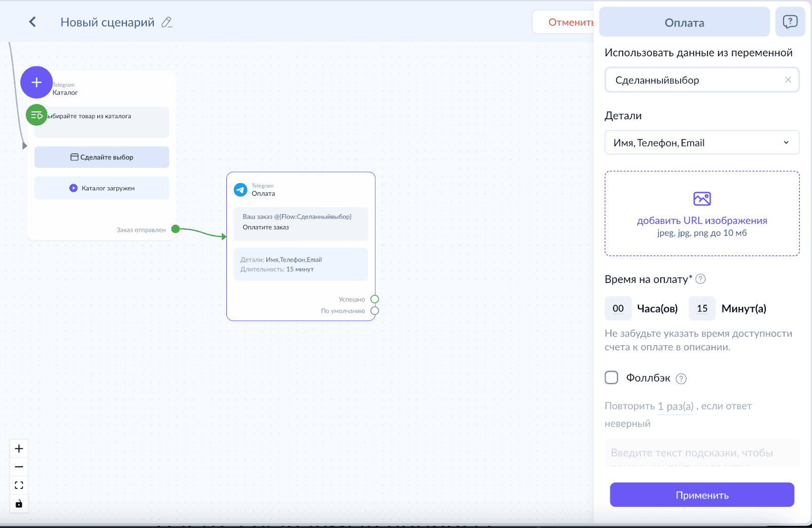Click the Новый сценарий title
This screenshot has width=812, height=528.
[x=108, y=22]
